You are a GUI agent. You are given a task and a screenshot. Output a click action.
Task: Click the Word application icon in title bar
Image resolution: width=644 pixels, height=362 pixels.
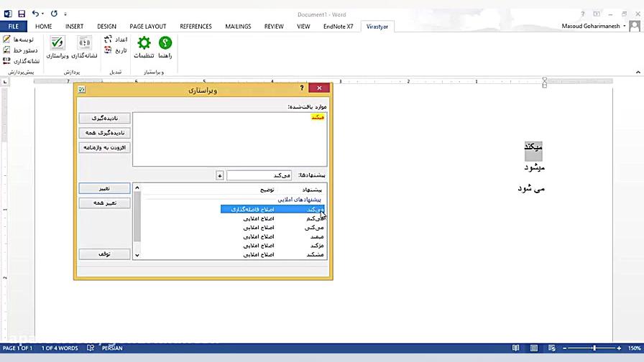click(8, 14)
